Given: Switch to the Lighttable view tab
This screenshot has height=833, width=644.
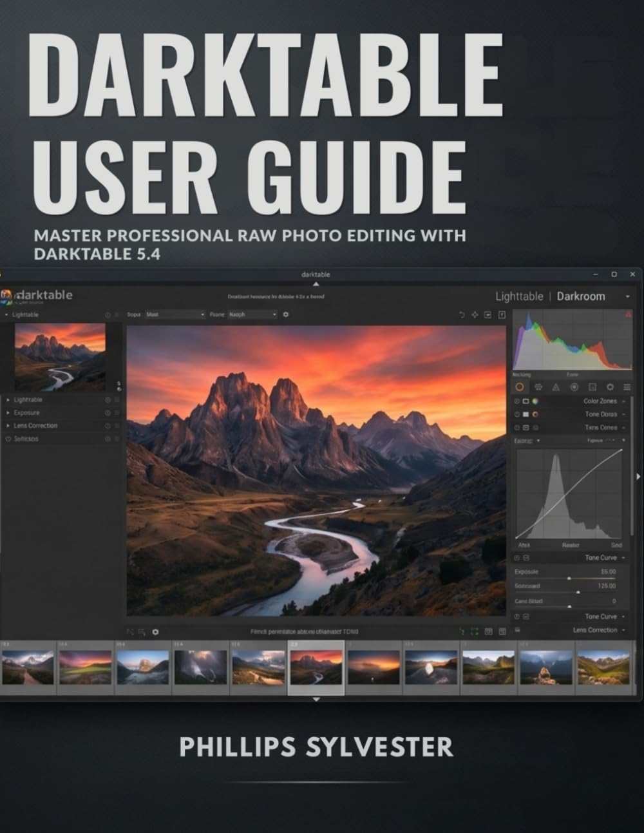Looking at the screenshot, I should click(x=519, y=296).
